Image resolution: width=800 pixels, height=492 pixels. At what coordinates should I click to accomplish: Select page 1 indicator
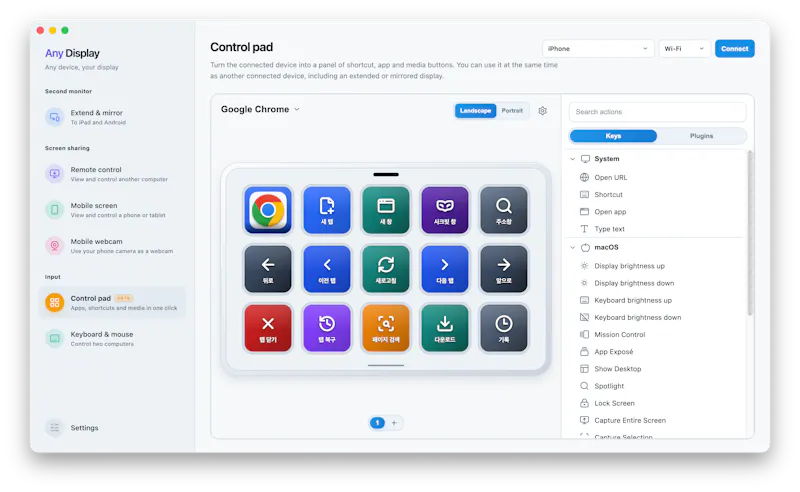point(377,423)
